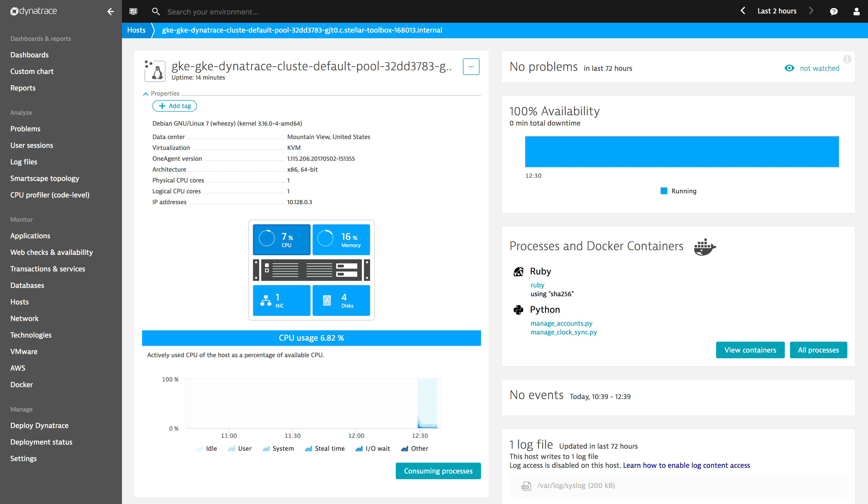The width and height of the screenshot is (868, 504).
Task: Click the CPU usage chart area
Action: [x=313, y=403]
